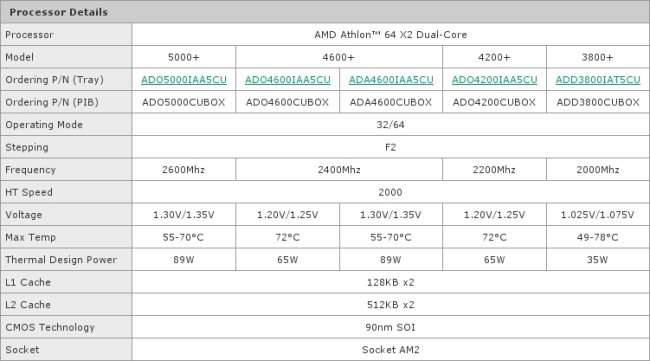
Task: Open the ADD3800IAT5CU part number link
Action: 598,80
